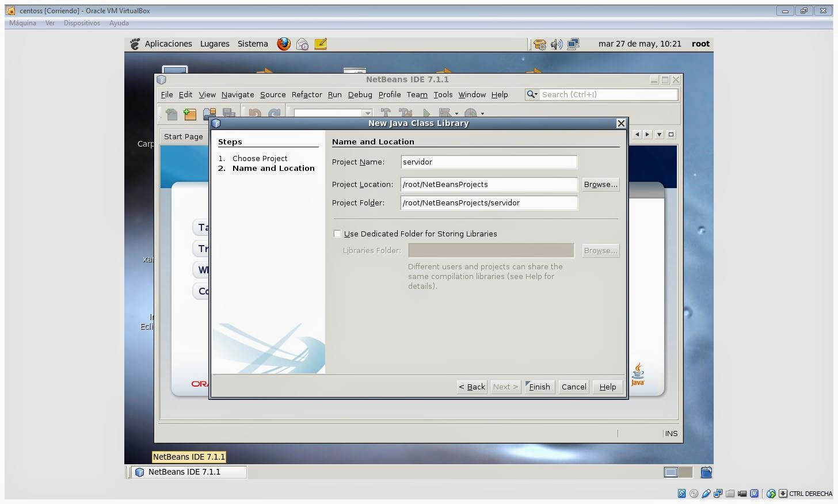Click the VirtualBox optical disc status icon
The image size is (838, 504).
[694, 493]
